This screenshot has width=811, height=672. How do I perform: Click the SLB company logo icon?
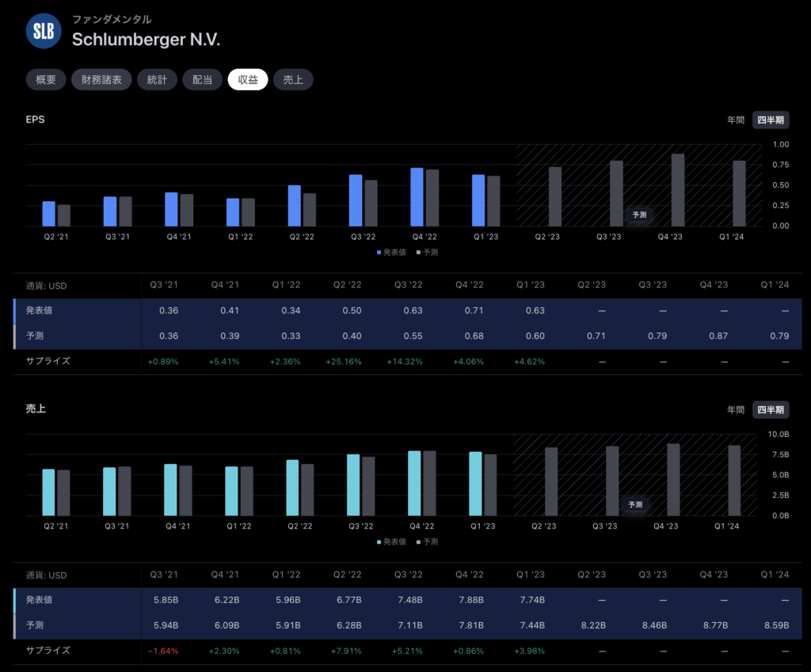[44, 31]
